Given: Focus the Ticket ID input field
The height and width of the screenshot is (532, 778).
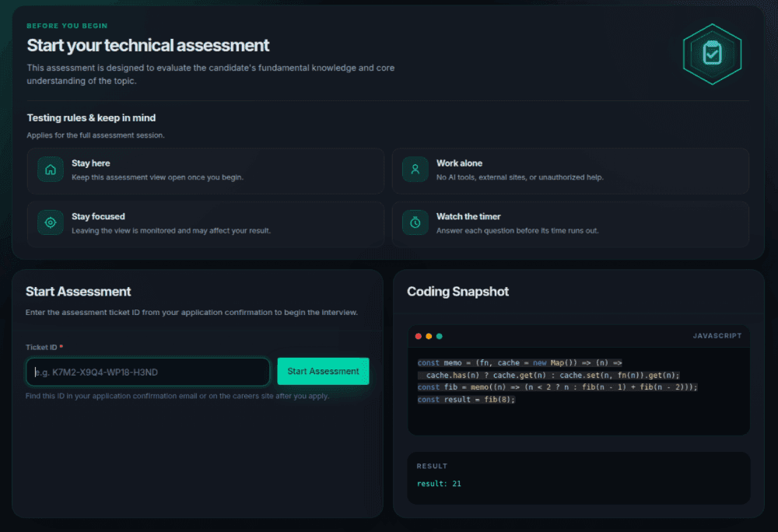Looking at the screenshot, I should tap(148, 372).
